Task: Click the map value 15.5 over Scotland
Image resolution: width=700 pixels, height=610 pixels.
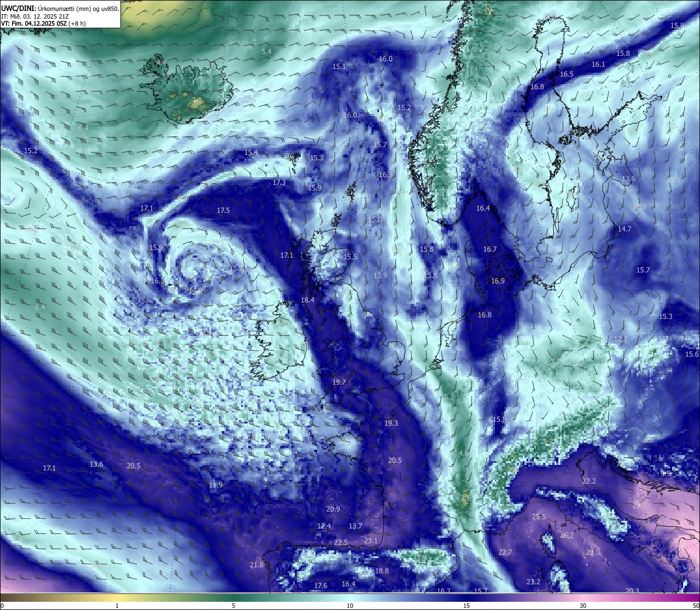Action: click(350, 257)
